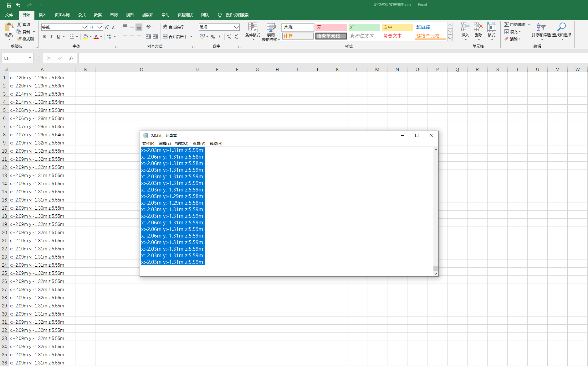Open the font size dropdown
Image resolution: width=588 pixels, height=366 pixels.
point(100,27)
